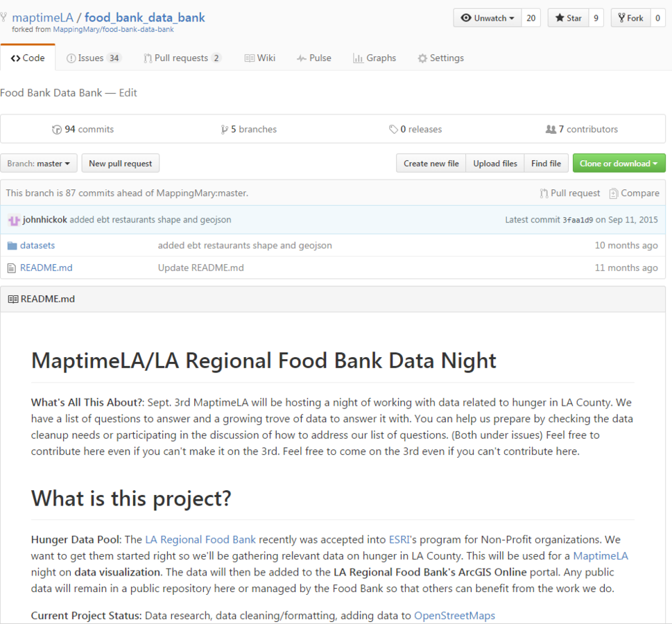Open the Branch: master dropdown

(x=39, y=164)
